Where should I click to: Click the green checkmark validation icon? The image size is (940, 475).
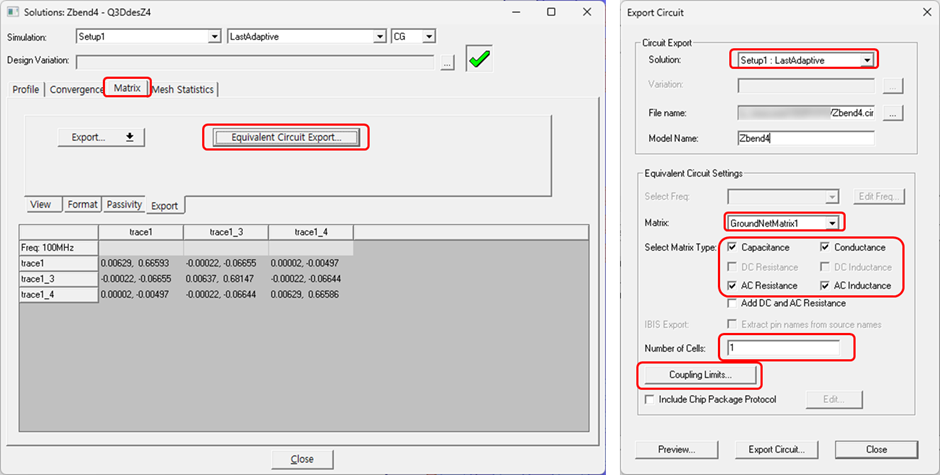[480, 60]
